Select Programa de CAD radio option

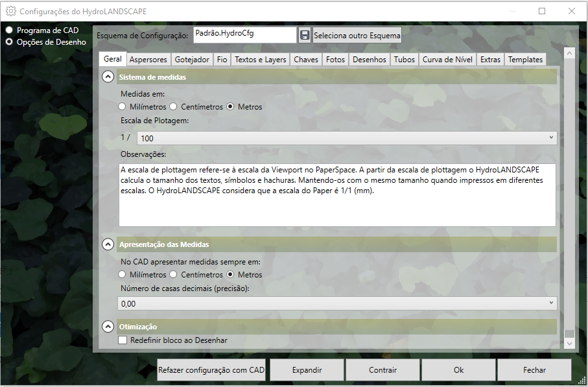pos(9,30)
